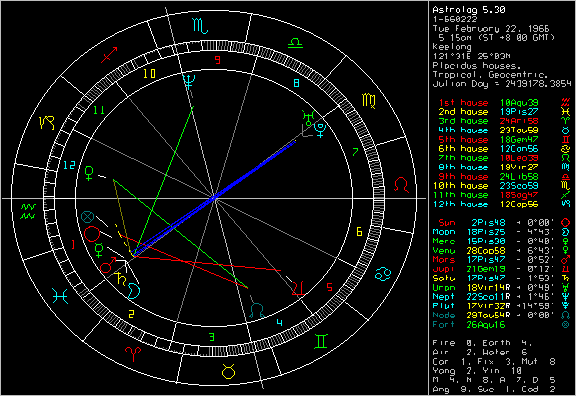Click the red house number 9 label

218,60
